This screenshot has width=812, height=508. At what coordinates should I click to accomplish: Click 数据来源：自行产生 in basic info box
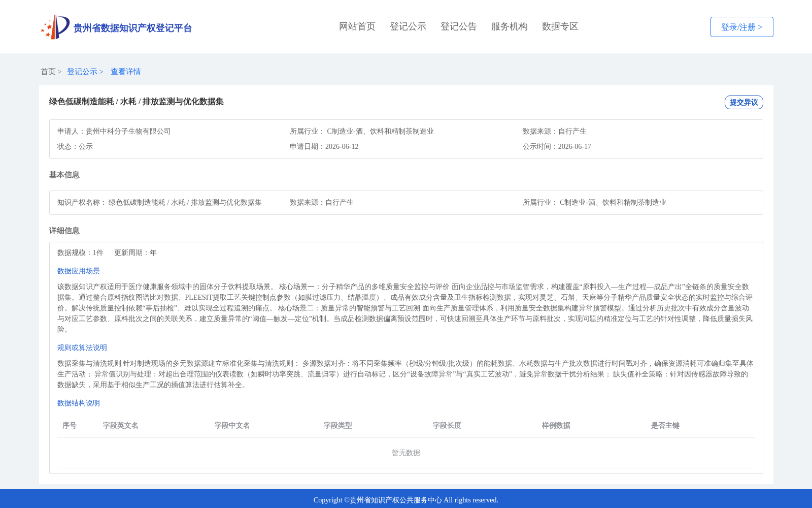click(322, 202)
